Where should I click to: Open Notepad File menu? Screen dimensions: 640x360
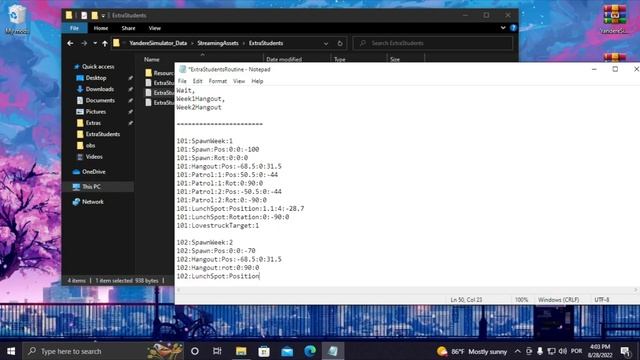182,81
